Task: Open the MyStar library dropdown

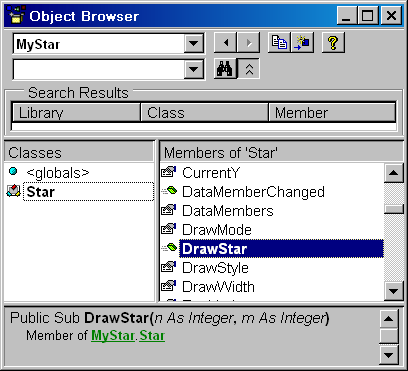Action: 194,43
